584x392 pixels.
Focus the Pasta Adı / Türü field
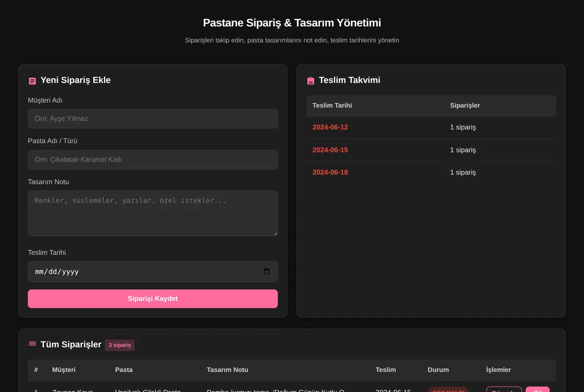tap(153, 160)
